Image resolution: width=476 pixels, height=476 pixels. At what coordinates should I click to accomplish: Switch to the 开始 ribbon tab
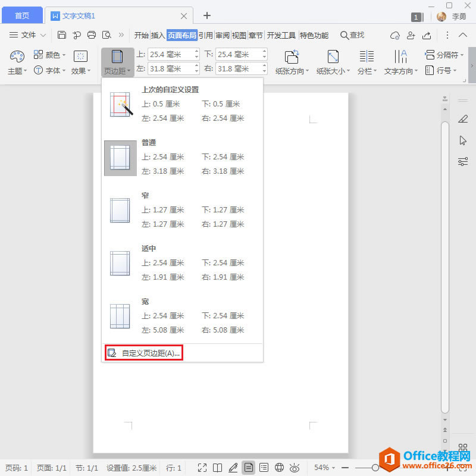[142, 36]
